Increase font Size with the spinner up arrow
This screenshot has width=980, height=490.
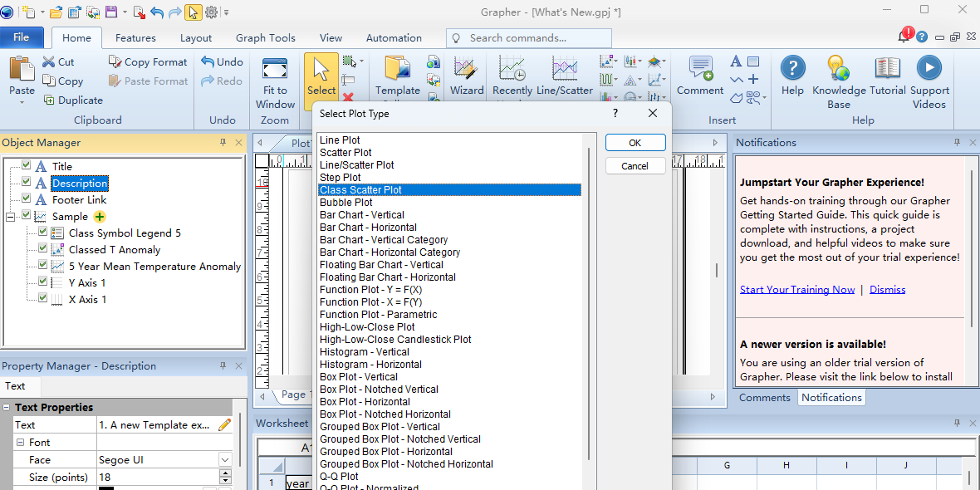tap(224, 473)
